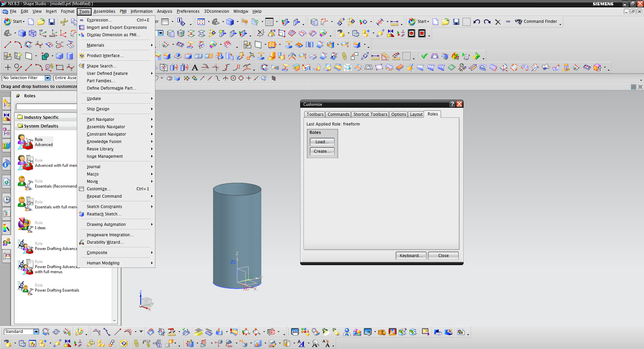Expand the Sketch Constraints submenu

(x=116, y=207)
